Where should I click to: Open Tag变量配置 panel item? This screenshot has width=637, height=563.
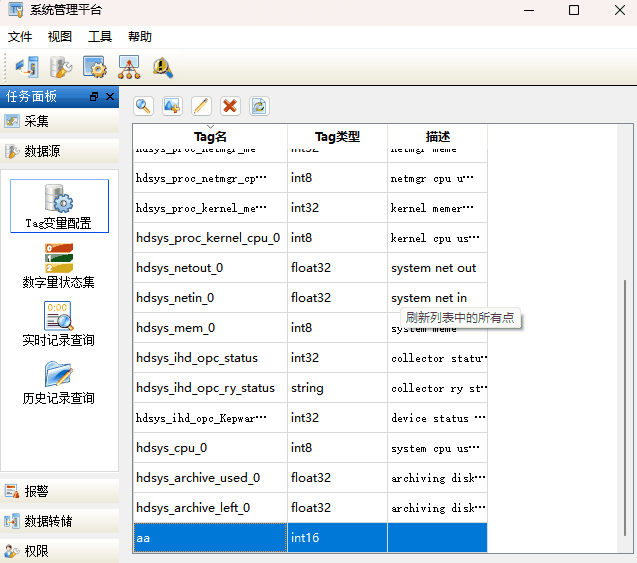pos(59,206)
